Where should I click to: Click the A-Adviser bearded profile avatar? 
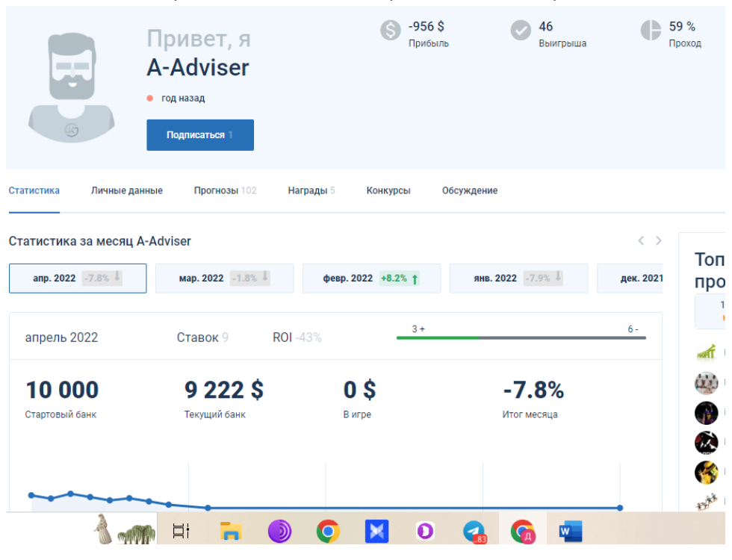pos(72,87)
